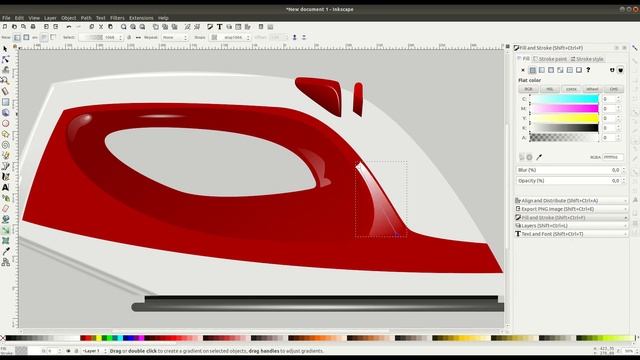Expand Text and Font panel

pos(571,234)
